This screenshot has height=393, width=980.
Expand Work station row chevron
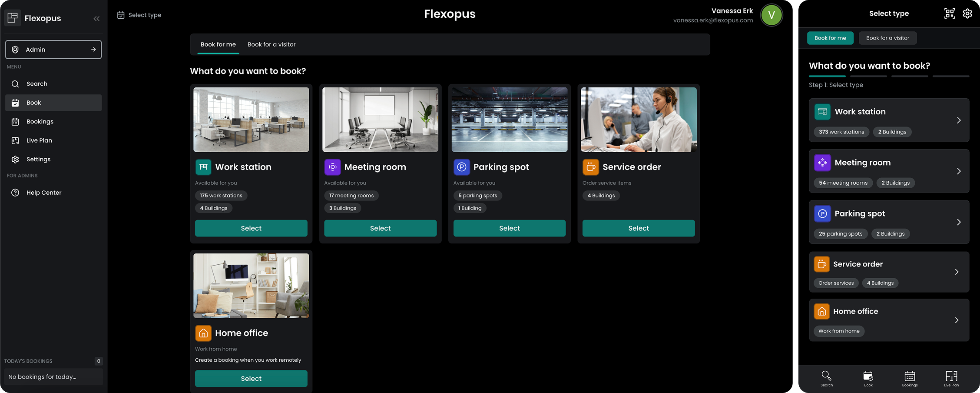coord(959,120)
